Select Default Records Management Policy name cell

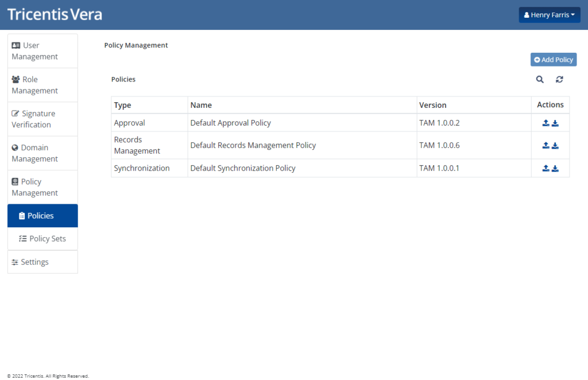tap(302, 145)
